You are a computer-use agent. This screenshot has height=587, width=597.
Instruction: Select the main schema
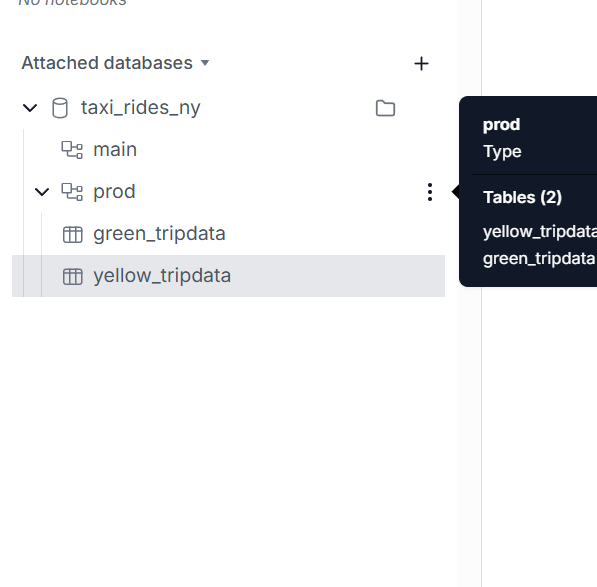[x=115, y=149]
